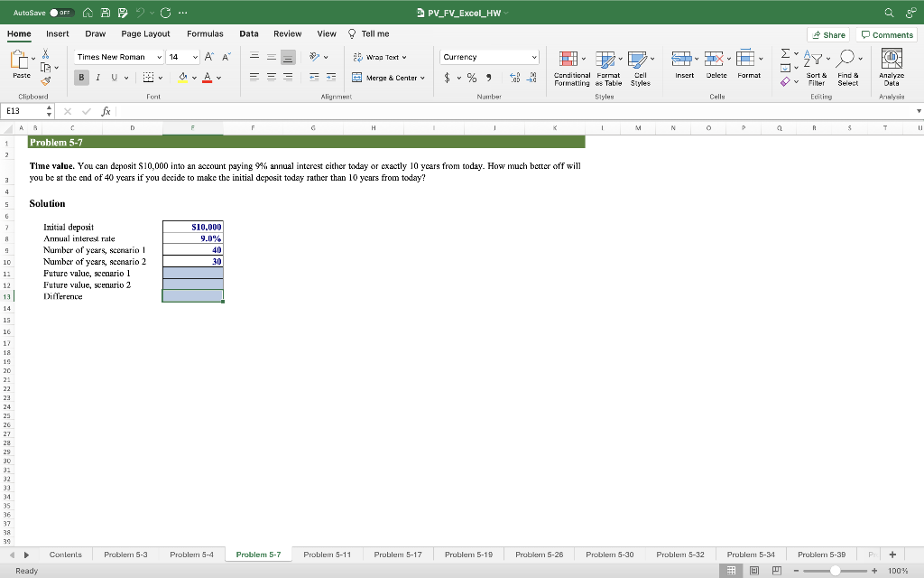Switch to Problem 5-11 sheet tab
Screen dimensions: 924x578
(x=327, y=554)
